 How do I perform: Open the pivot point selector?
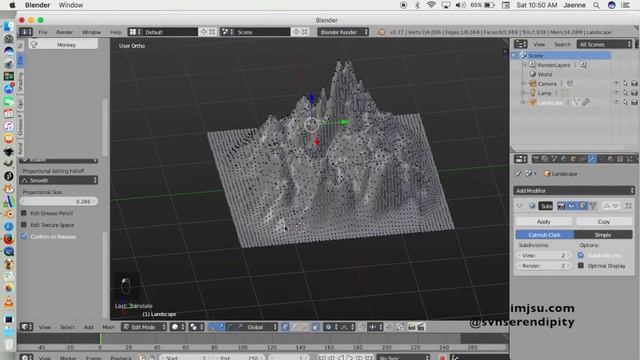point(196,327)
